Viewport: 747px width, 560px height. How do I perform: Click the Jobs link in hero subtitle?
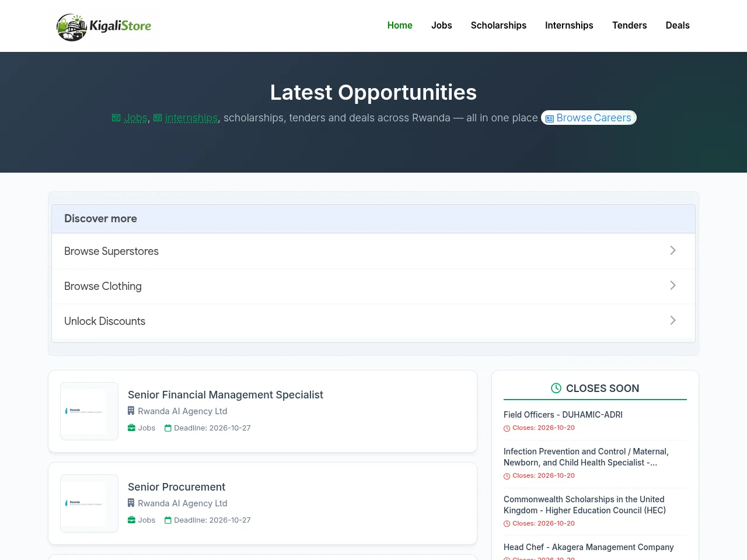pyautogui.click(x=136, y=118)
